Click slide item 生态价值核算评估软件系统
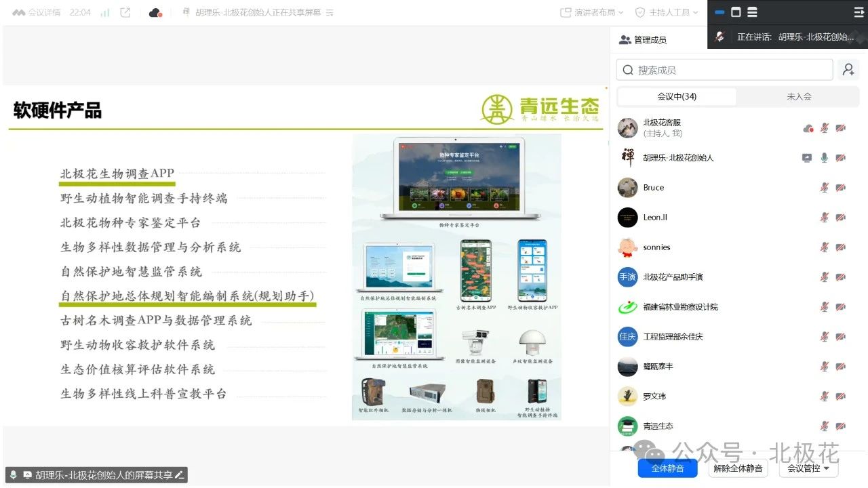 (x=138, y=369)
